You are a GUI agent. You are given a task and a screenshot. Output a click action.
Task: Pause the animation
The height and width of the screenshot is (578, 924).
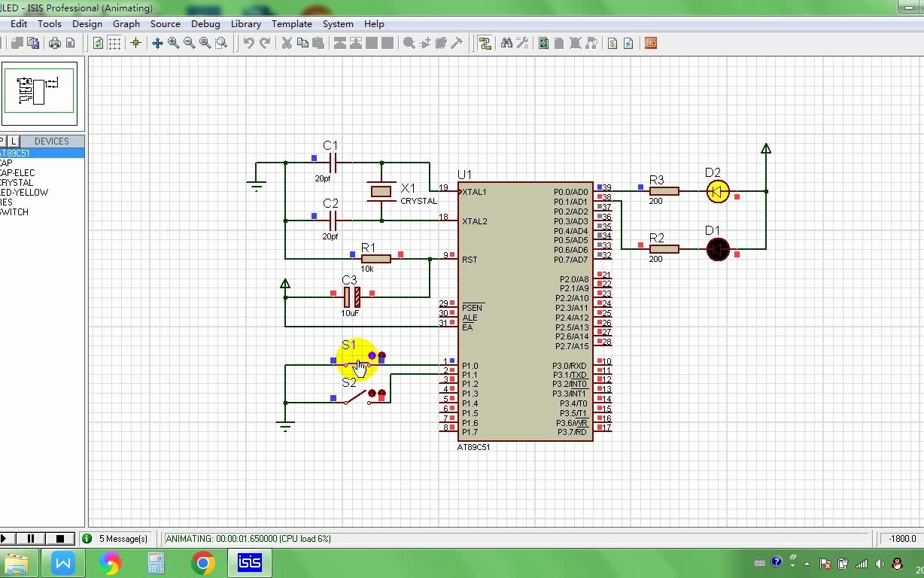coord(32,538)
